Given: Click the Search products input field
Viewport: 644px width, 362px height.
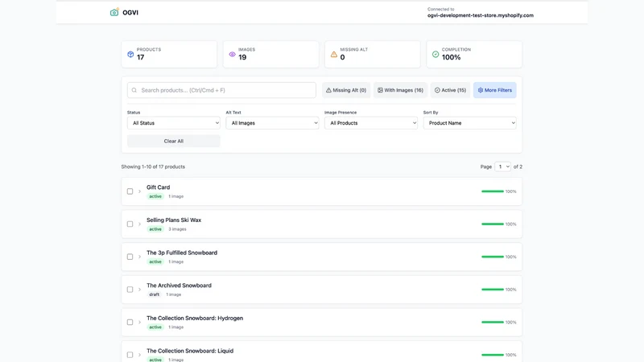Looking at the screenshot, I should [222, 90].
